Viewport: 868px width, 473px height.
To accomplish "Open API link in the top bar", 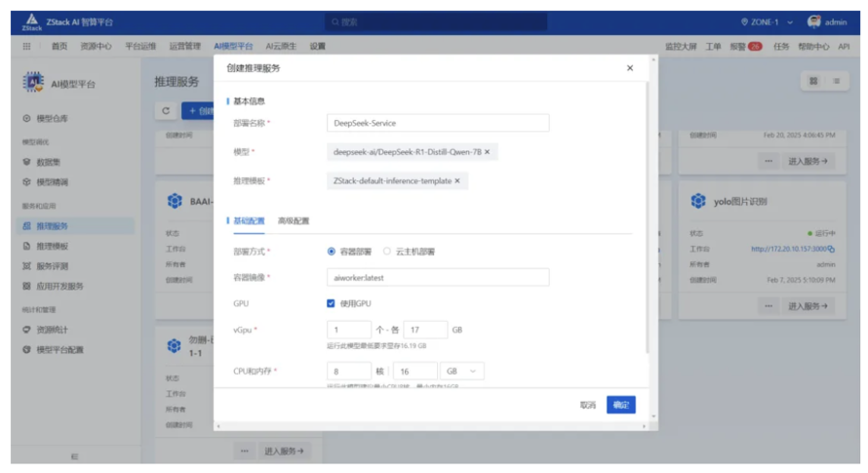I will (x=844, y=47).
